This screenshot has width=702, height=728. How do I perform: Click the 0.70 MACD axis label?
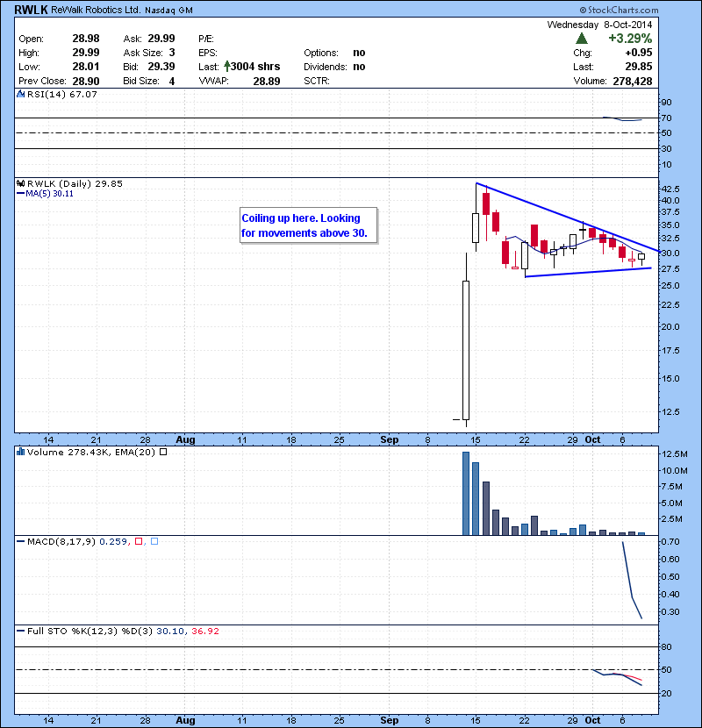(670, 542)
